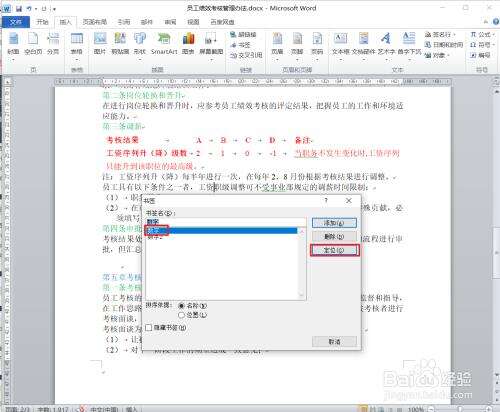Click the Clip Art (剪贴画) icon
The width and height of the screenshot is (500, 412).
120,43
